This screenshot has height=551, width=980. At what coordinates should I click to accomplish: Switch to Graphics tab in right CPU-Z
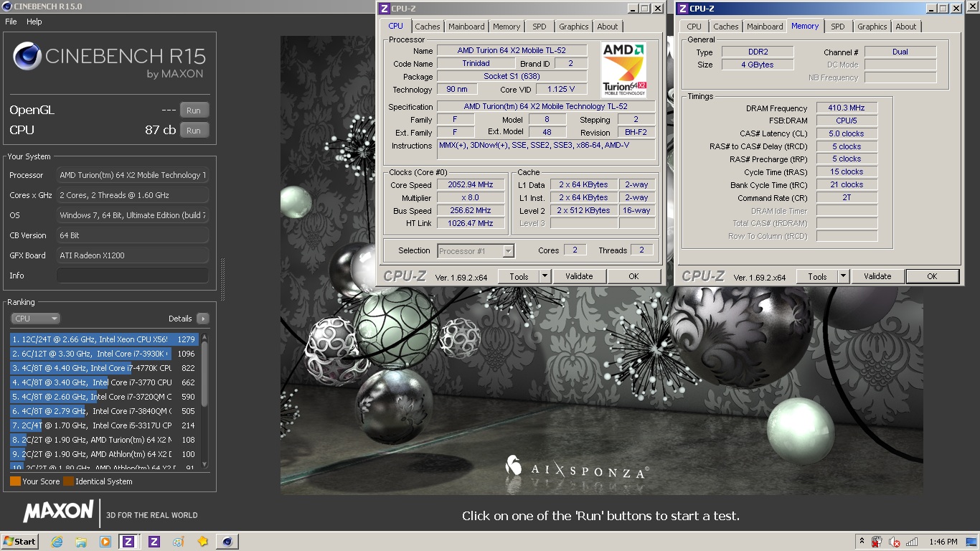[x=872, y=27]
